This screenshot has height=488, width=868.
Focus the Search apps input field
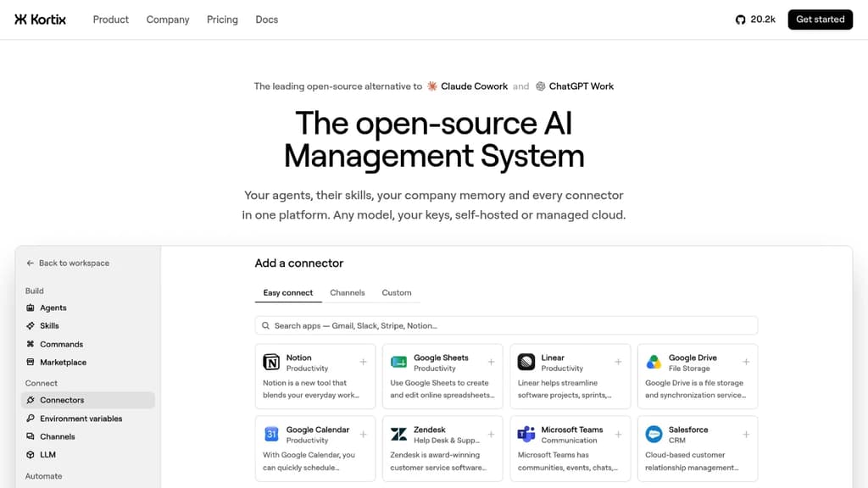pos(506,326)
